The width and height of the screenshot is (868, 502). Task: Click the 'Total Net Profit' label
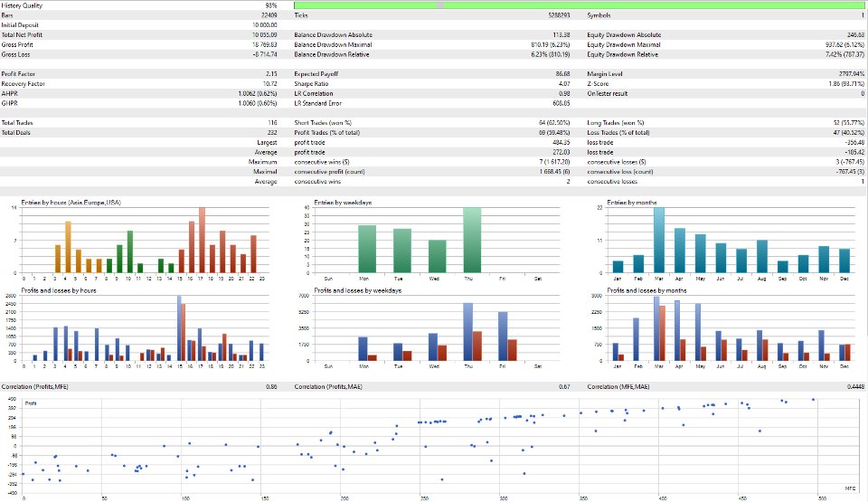(x=22, y=35)
